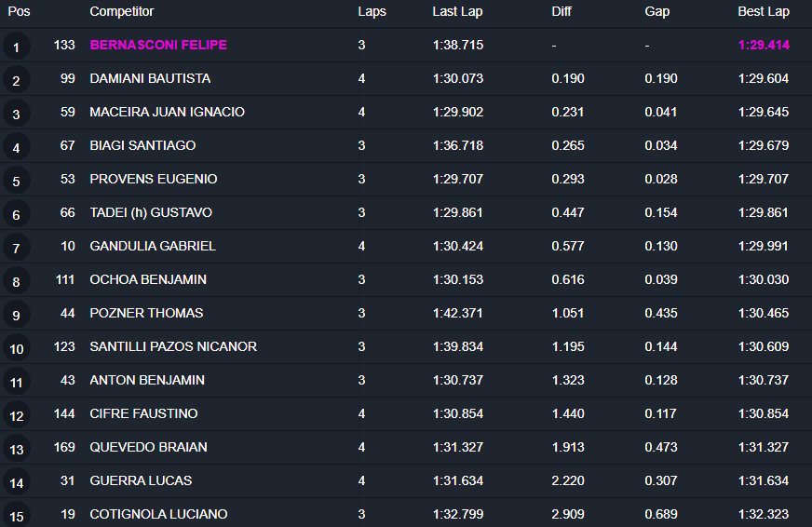Sort by the Best Lap column header
The image size is (812, 527).
click(764, 12)
